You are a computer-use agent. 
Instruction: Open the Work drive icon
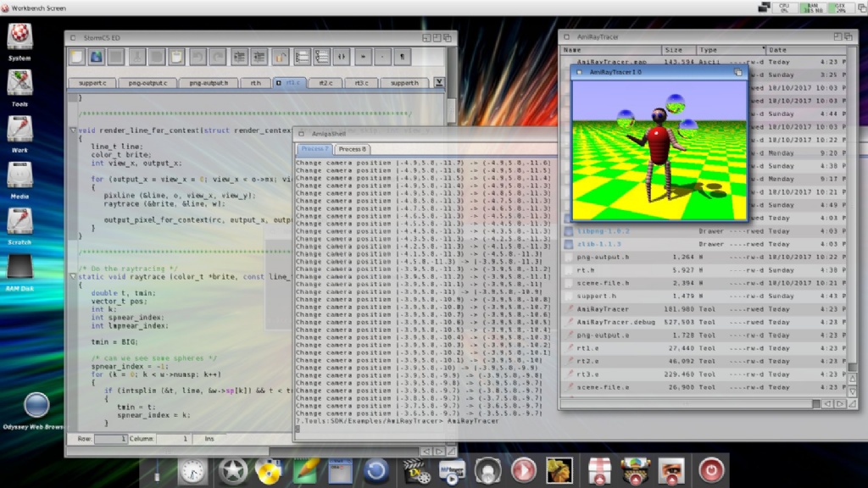click(19, 129)
